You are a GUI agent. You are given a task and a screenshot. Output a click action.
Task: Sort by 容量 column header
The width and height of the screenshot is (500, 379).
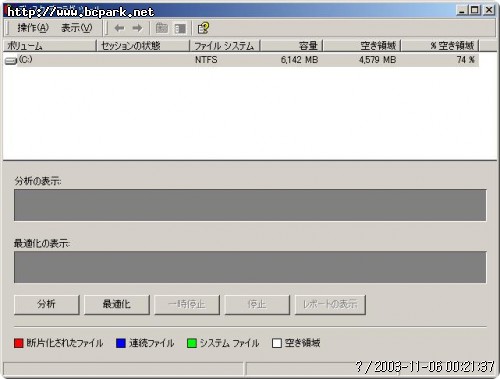(291, 46)
